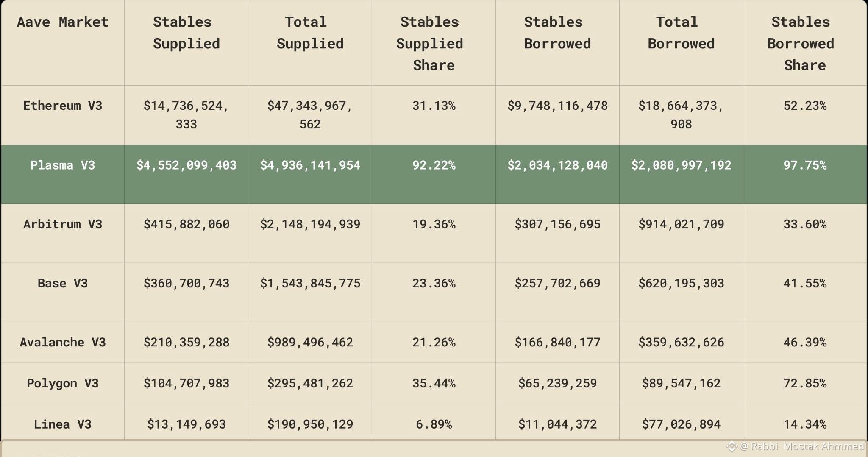The image size is (868, 457).
Task: Select the Stables Borrowed Share header
Action: click(804, 44)
